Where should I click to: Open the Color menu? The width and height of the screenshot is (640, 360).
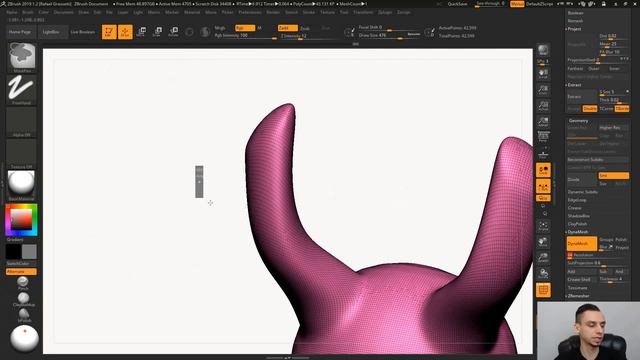[x=44, y=12]
